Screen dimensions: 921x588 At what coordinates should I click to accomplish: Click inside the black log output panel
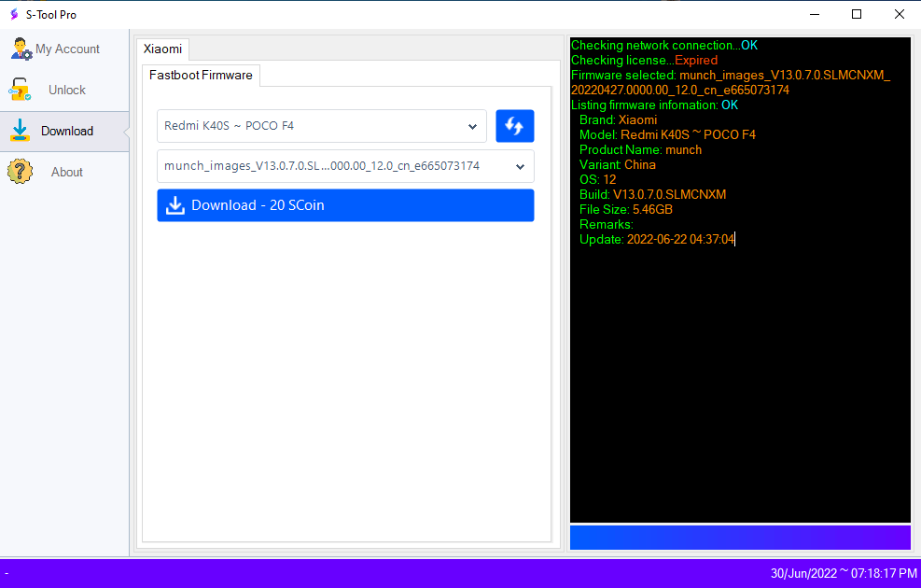pyautogui.click(x=740, y=373)
